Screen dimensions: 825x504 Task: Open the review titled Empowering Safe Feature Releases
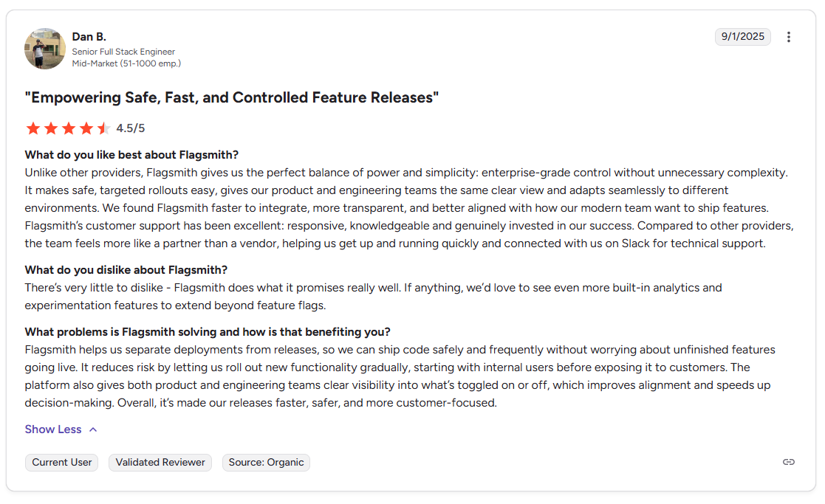tap(231, 97)
